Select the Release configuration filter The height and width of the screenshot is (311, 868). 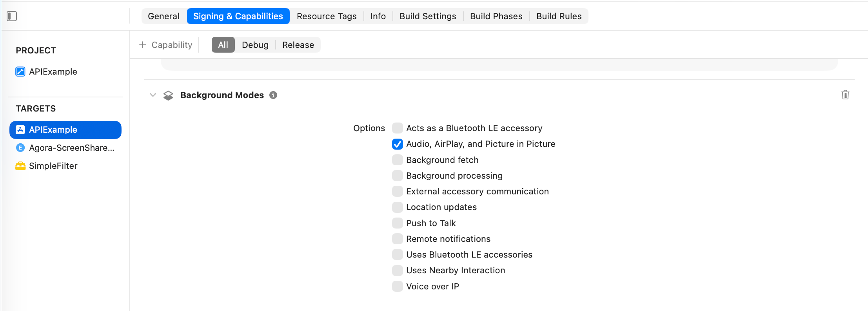coord(298,45)
